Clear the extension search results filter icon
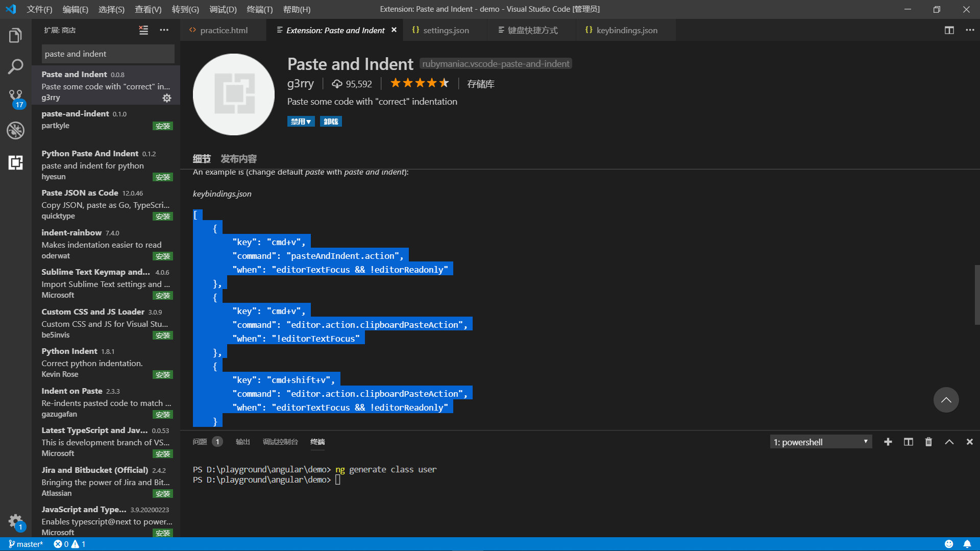The image size is (980, 551). click(x=143, y=30)
